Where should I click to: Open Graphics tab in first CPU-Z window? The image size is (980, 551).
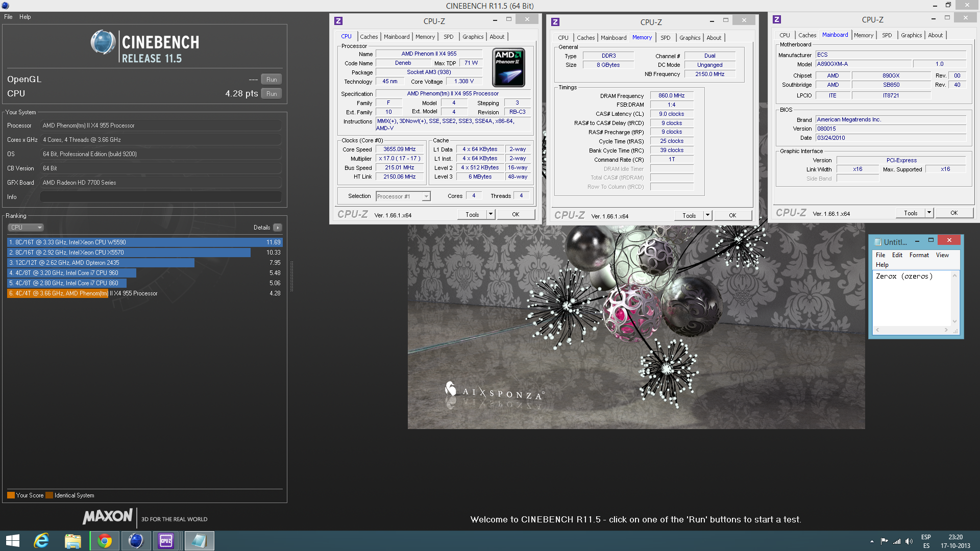pos(473,37)
